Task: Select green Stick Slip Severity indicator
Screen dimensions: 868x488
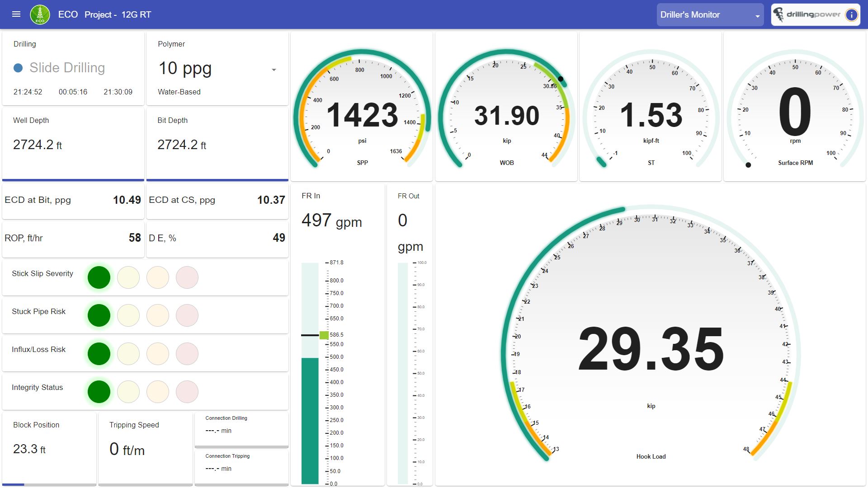Action: 99,277
